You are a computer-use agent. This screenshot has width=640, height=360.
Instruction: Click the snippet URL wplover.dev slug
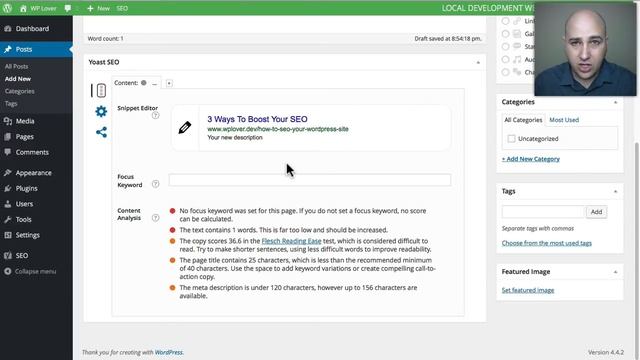[x=278, y=129]
